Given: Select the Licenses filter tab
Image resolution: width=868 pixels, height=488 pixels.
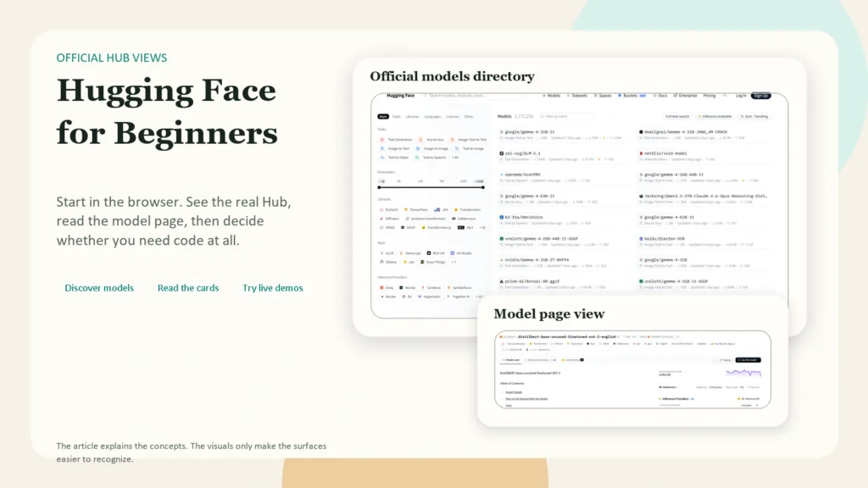Looking at the screenshot, I should [453, 117].
